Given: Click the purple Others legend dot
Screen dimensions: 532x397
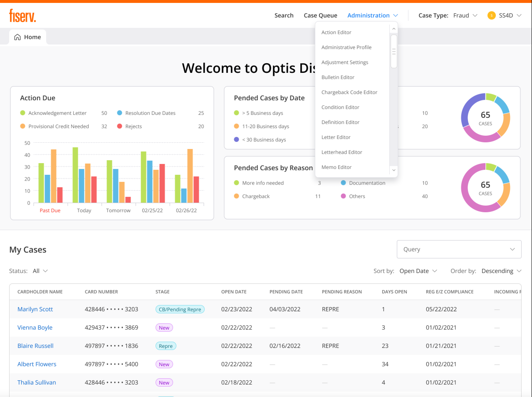Looking at the screenshot, I should (x=343, y=196).
